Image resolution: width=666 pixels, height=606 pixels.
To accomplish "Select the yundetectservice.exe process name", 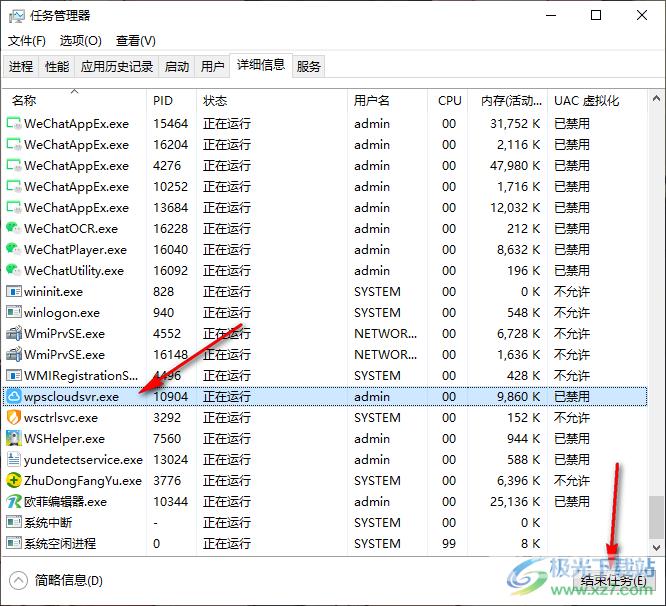I will point(83,460).
